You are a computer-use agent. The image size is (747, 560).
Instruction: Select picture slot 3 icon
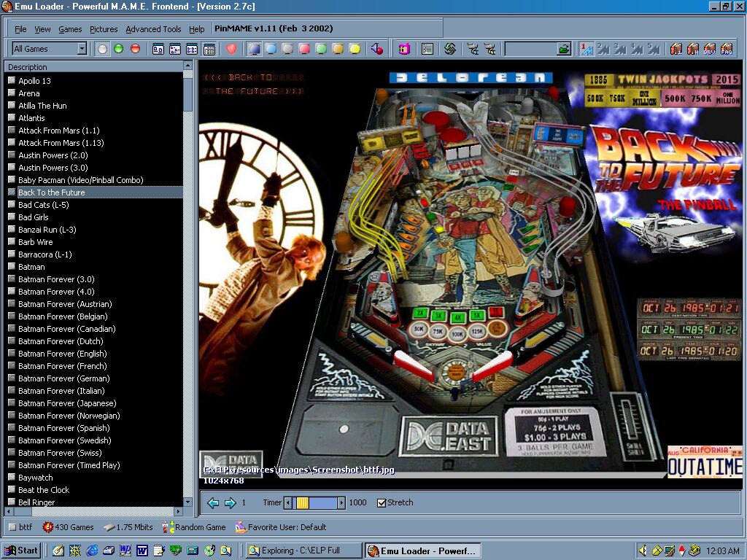[x=620, y=49]
